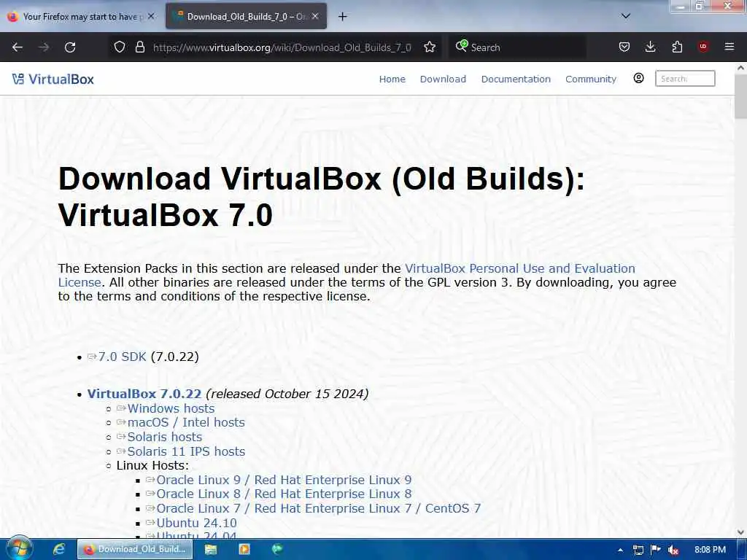
Task: Download the macOS / Intel hosts build
Action: click(186, 422)
